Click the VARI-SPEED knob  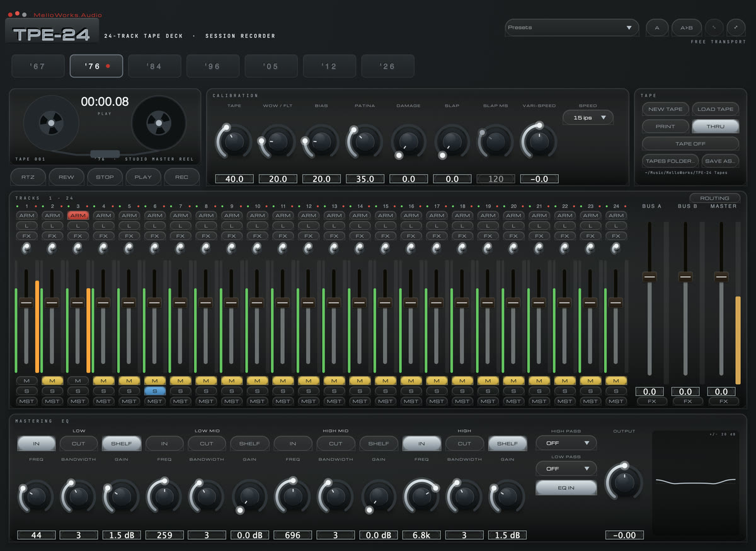pos(539,142)
